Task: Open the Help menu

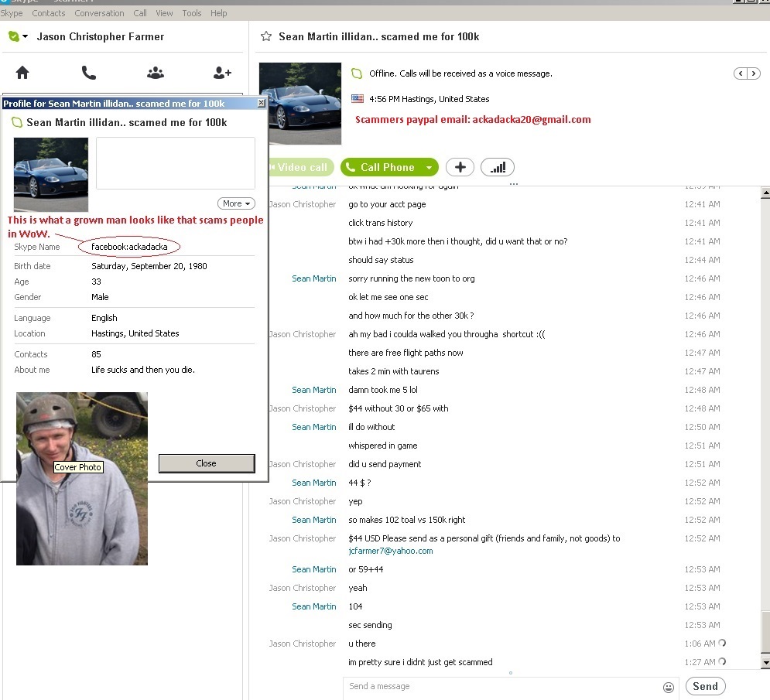Action: [218, 13]
